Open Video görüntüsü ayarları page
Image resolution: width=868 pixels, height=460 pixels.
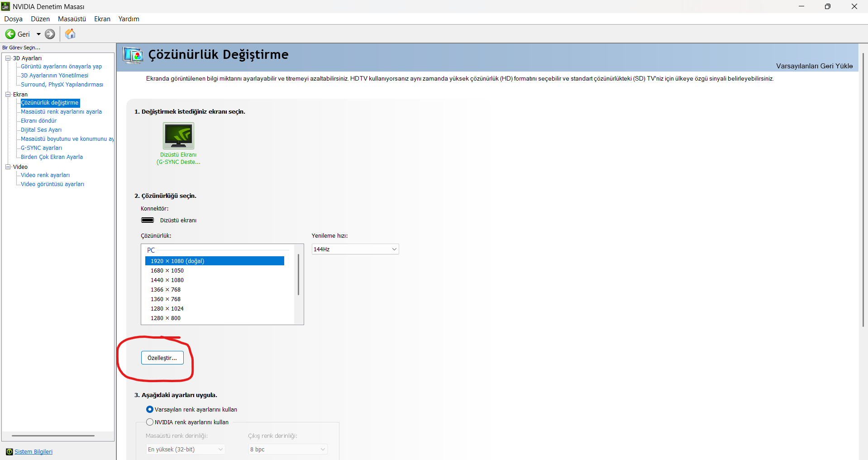click(52, 184)
